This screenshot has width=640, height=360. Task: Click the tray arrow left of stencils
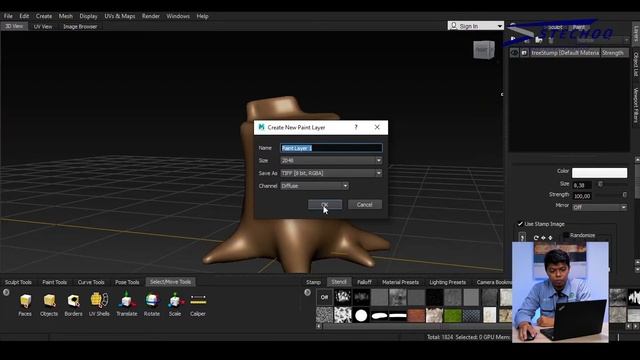(307, 292)
